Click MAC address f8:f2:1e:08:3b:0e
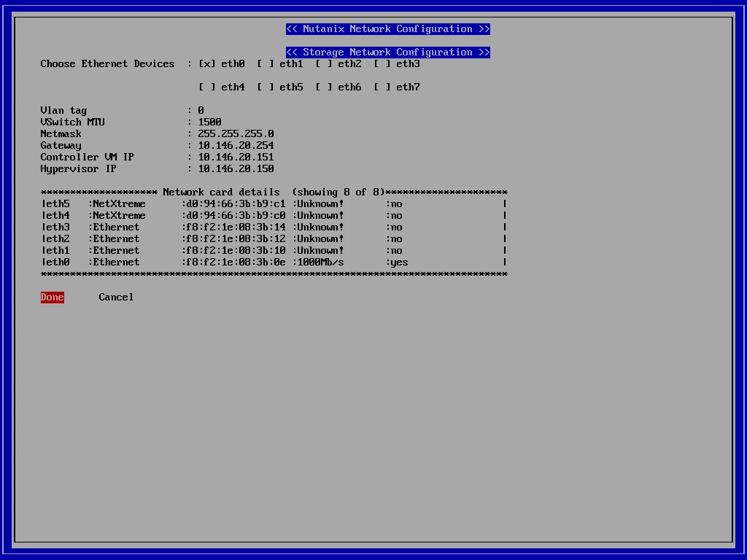This screenshot has height=560, width=747. [x=236, y=262]
